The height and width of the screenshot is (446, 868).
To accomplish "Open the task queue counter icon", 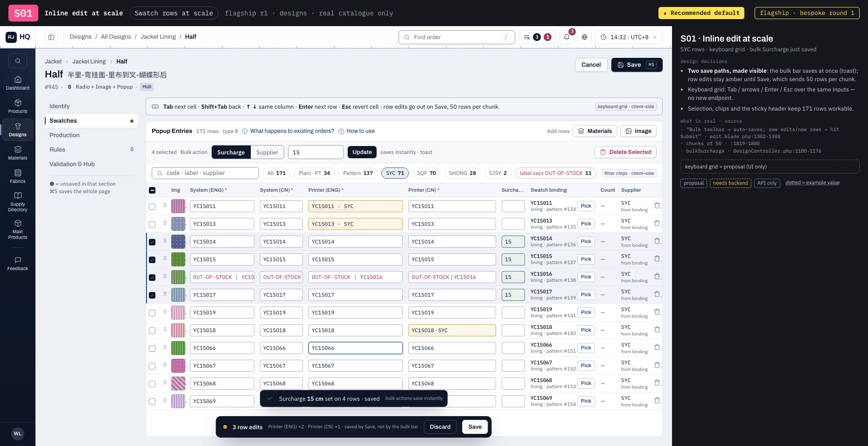I will [x=537, y=37].
